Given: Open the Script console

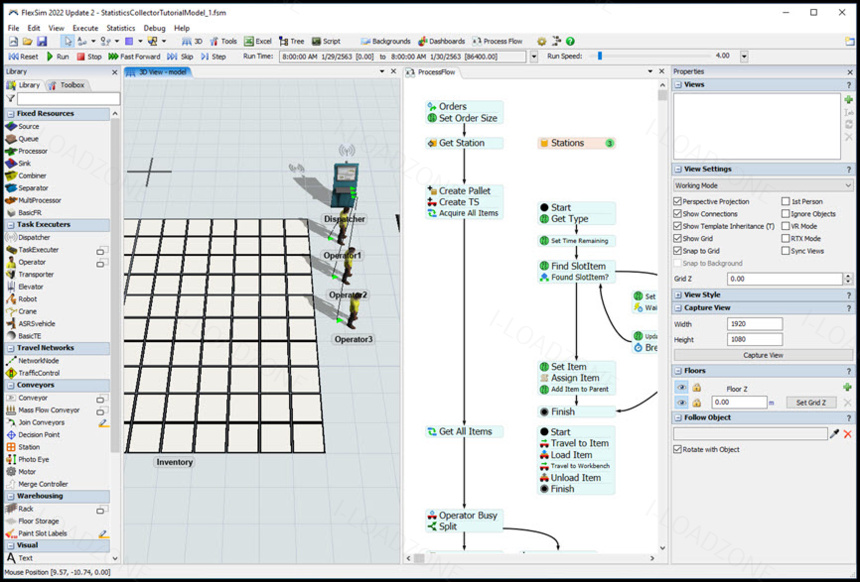Looking at the screenshot, I should [x=326, y=41].
